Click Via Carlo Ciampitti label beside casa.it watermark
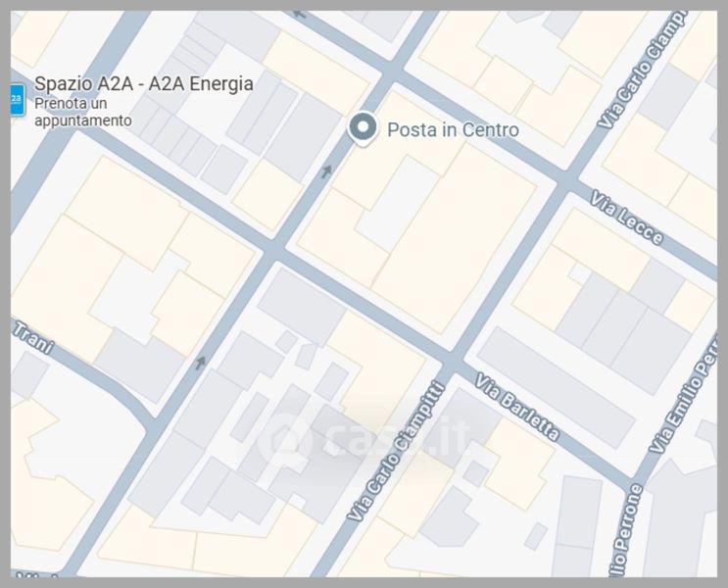This screenshot has height=588, width=728. click(396, 451)
